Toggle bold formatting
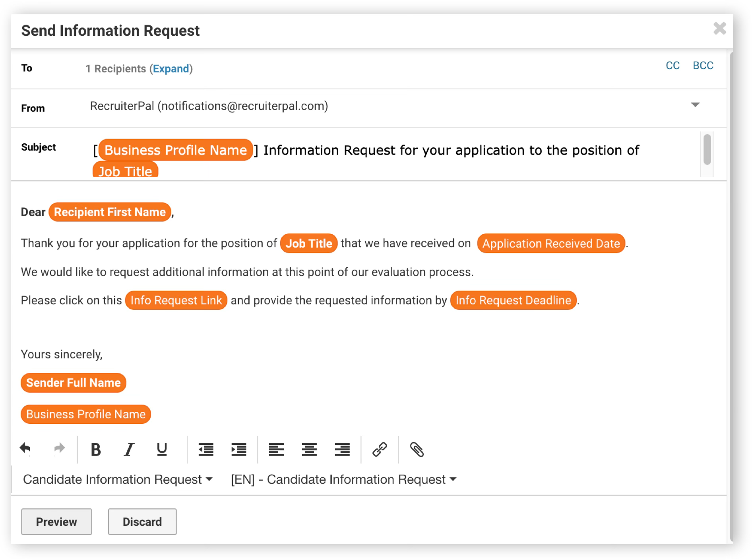The width and height of the screenshot is (752, 560). click(x=96, y=450)
